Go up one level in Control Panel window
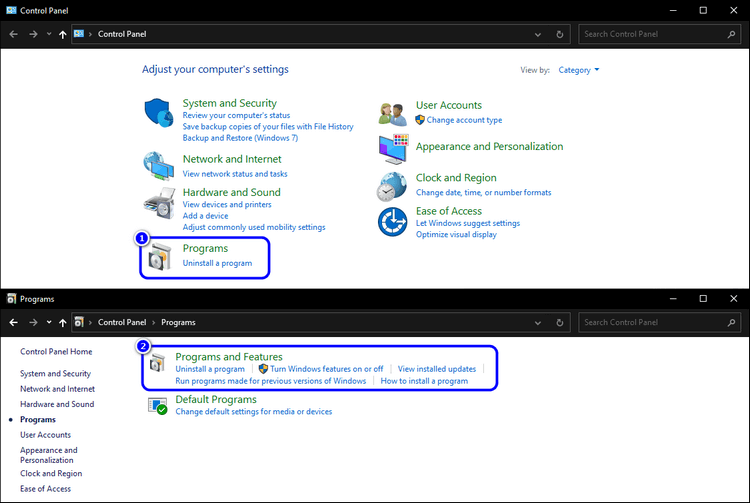The height and width of the screenshot is (503, 750). pyautogui.click(x=62, y=34)
